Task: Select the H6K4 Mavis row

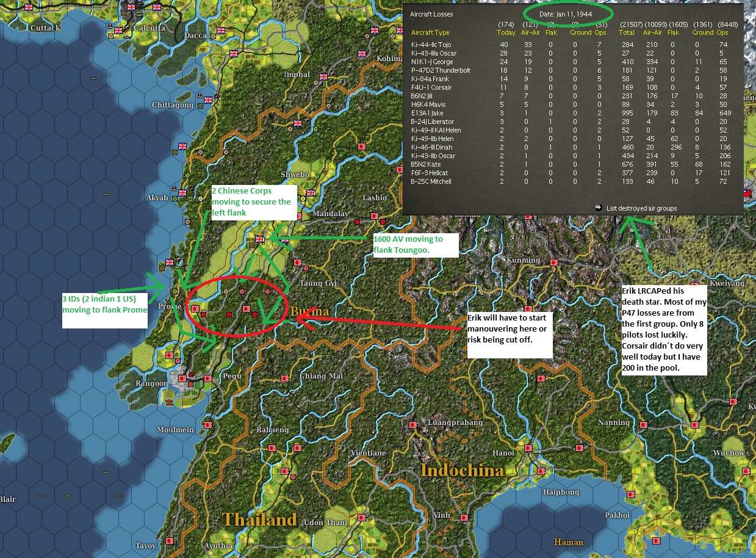Action: 571,104
